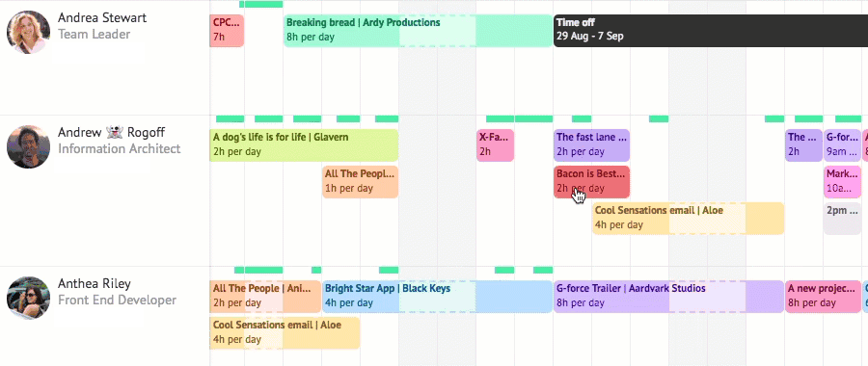Select Breaking bread Ardy Productions task
This screenshot has height=366, width=868.
click(418, 31)
